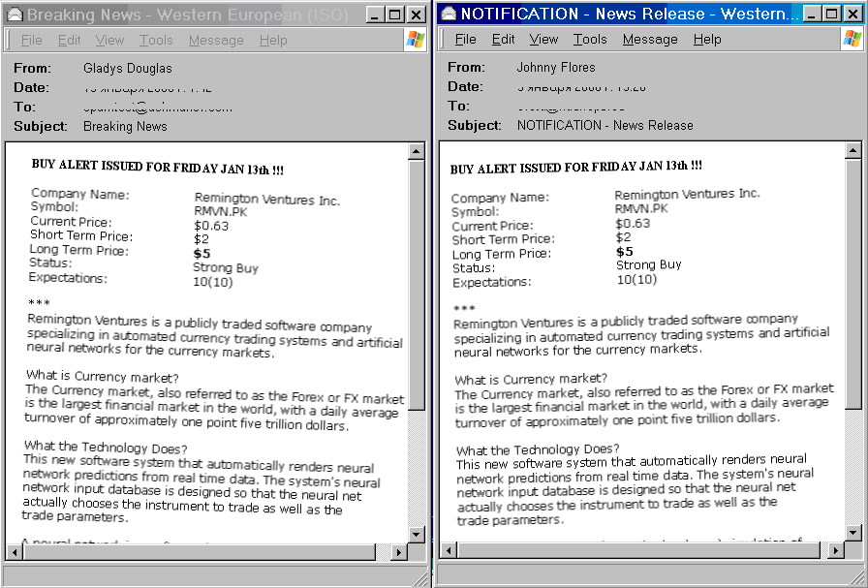This screenshot has width=868, height=588.
Task: Click scroll left arrow in Breaking News message
Action: coord(15,552)
